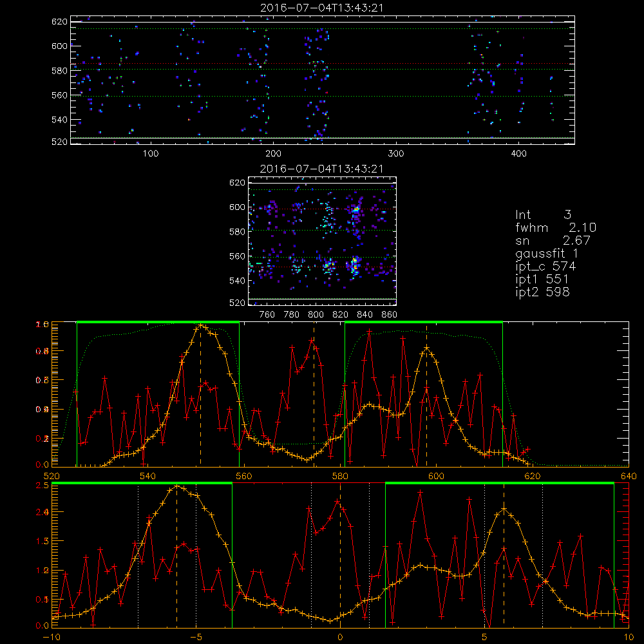This screenshot has height=644, width=644.
Task: Click the thick green bar over the right window of the profile plot
Action: (x=424, y=322)
